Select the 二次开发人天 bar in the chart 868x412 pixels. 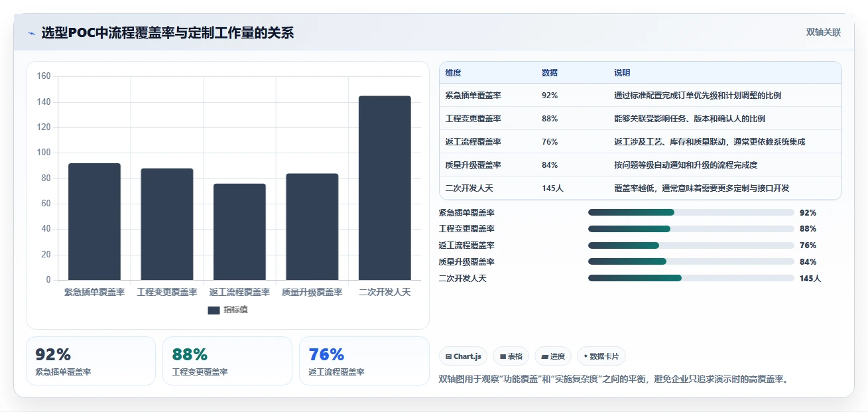pyautogui.click(x=385, y=188)
